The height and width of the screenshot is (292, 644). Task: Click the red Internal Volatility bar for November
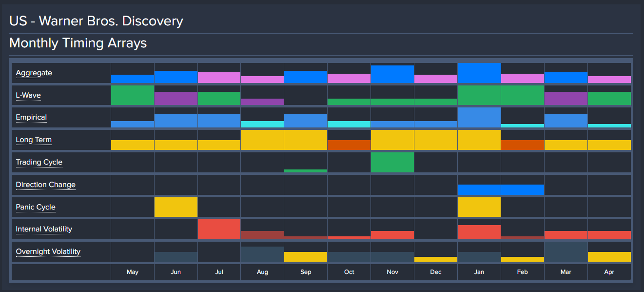[x=392, y=235]
